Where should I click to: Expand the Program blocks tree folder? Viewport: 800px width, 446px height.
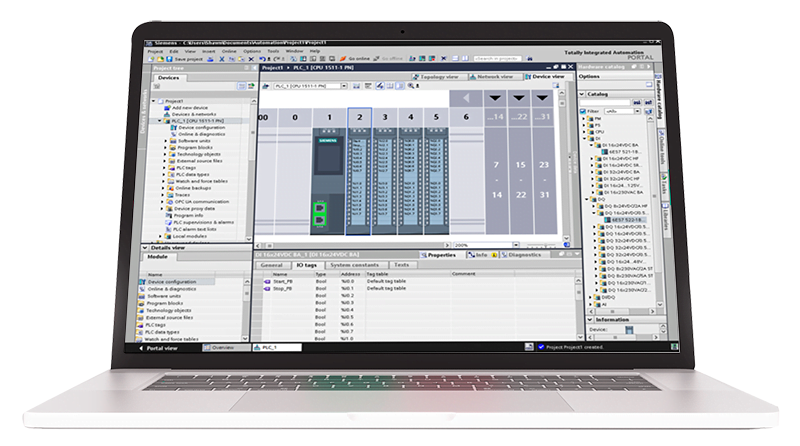(165, 148)
